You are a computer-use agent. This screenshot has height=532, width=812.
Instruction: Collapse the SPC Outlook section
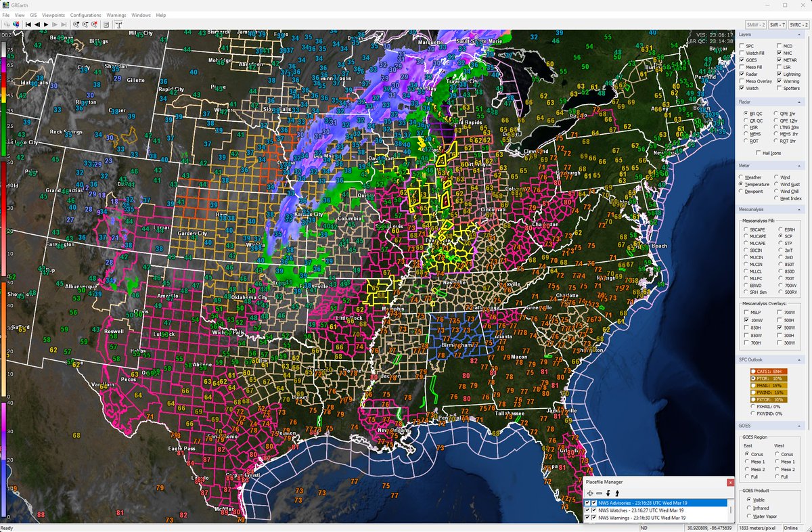[x=799, y=359]
